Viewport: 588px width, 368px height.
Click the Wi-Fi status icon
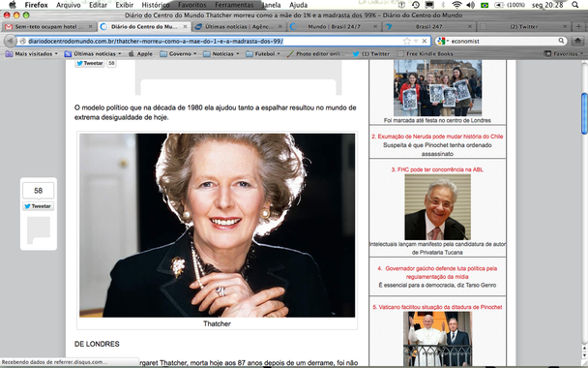(456, 5)
